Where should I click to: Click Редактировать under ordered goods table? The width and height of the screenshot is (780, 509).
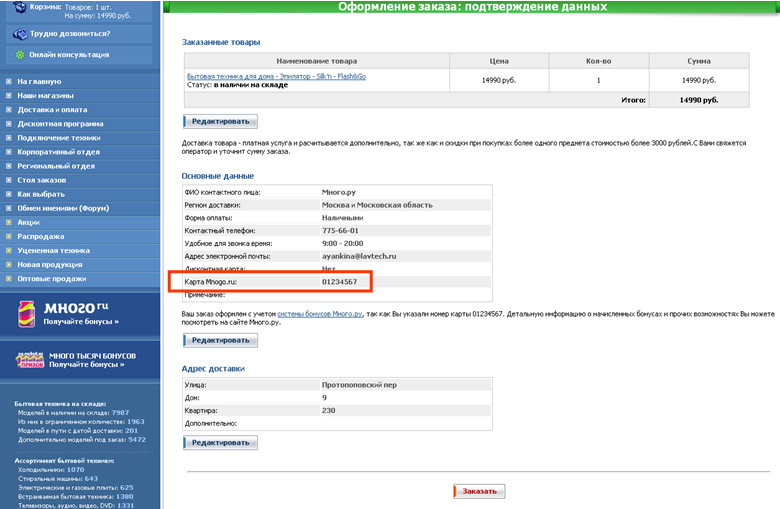coord(220,121)
